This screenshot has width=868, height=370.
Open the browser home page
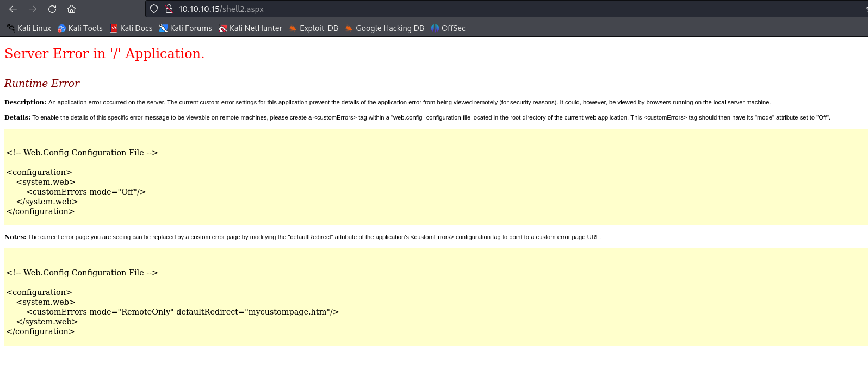[x=71, y=9]
